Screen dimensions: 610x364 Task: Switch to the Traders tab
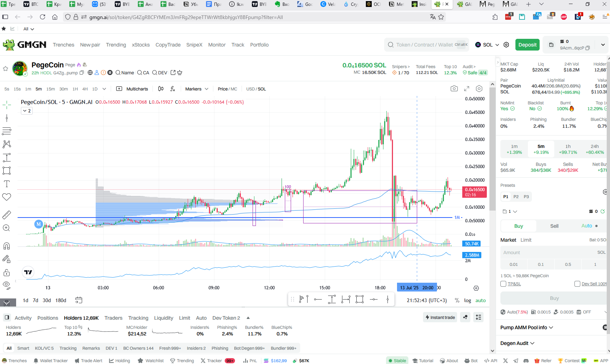coord(113,318)
